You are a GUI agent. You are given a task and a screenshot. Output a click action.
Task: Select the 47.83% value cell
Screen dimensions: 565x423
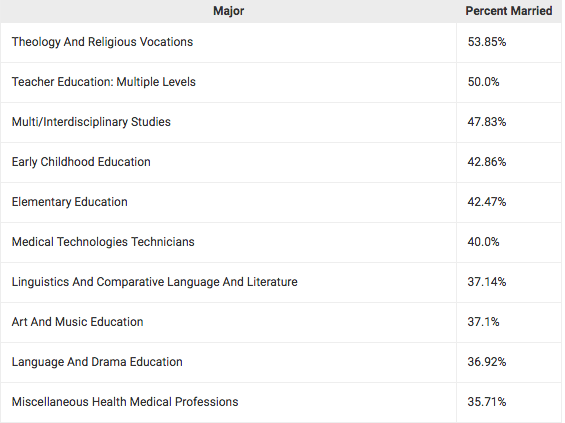pos(509,122)
